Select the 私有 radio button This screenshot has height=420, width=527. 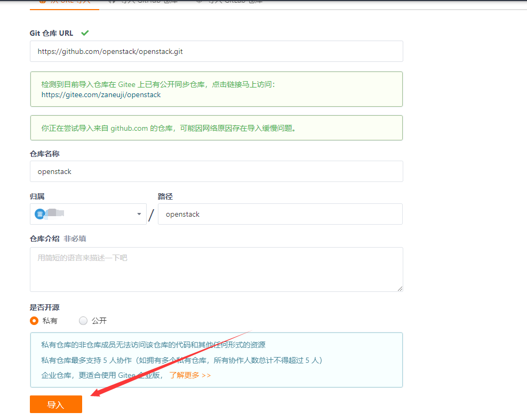34,321
